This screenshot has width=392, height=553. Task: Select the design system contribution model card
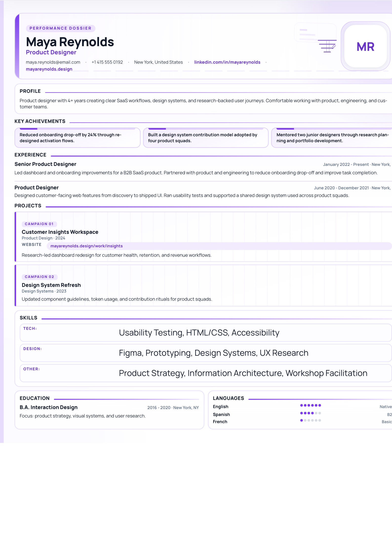coord(206,138)
